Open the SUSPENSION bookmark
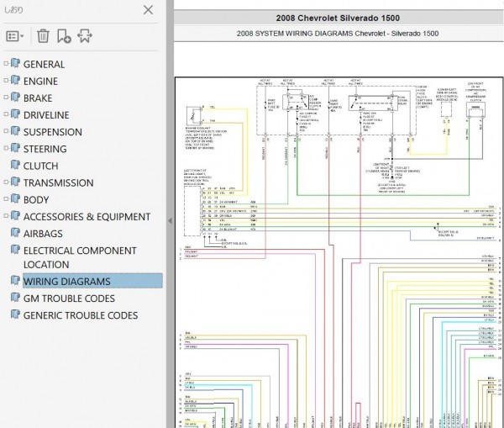This screenshot has width=504, height=428. 53,132
